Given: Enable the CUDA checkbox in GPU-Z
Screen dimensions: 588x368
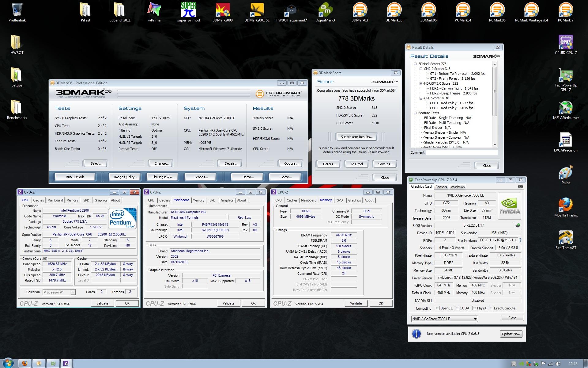Looking at the screenshot, I should click(457, 308).
